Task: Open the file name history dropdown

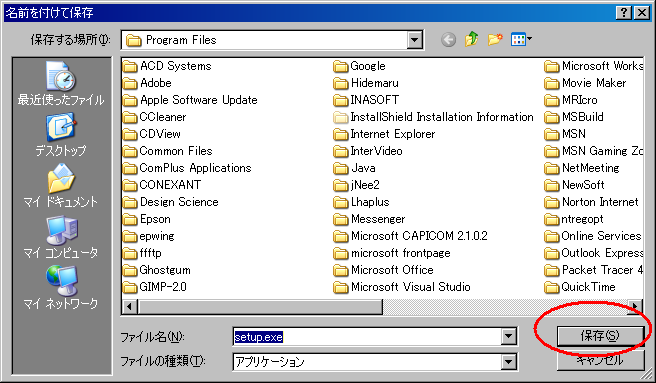Action: click(508, 336)
